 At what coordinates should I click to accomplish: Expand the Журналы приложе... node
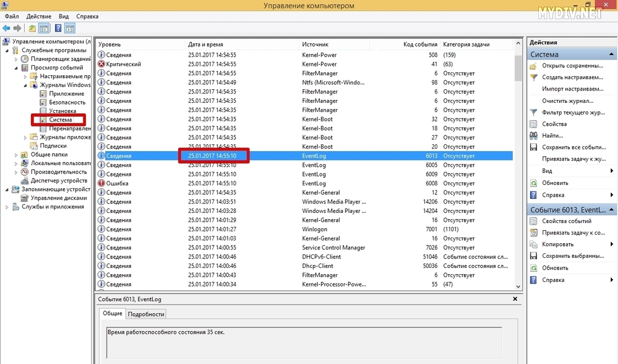[25, 138]
